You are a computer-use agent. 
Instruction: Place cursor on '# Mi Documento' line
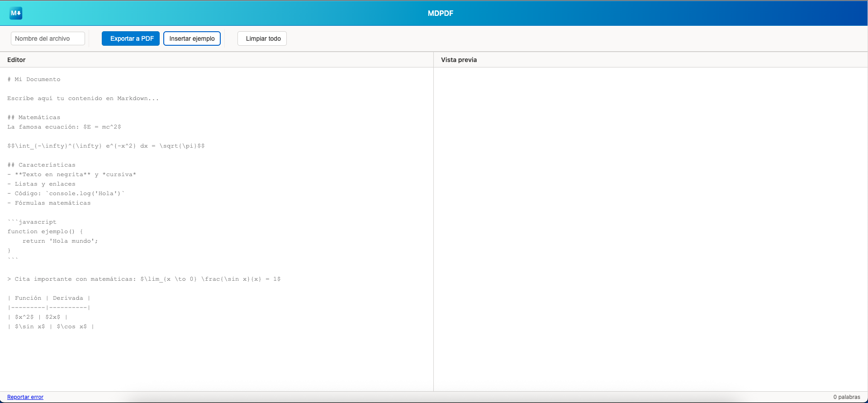pyautogui.click(x=34, y=79)
